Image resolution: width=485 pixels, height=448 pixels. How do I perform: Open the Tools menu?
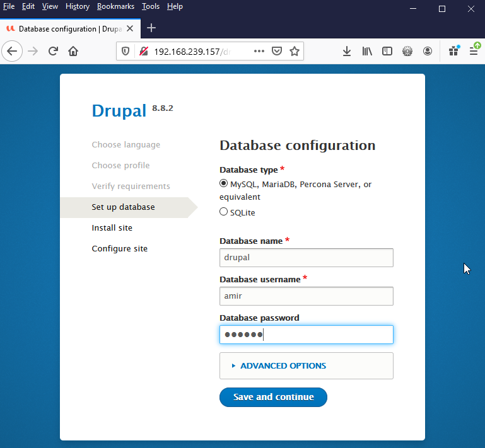click(x=151, y=6)
